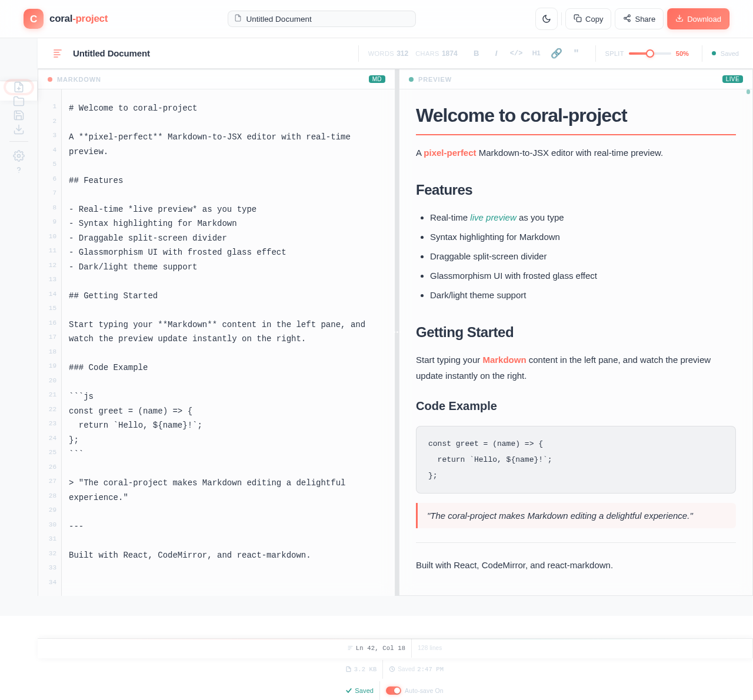Viewport: 753px width, 700px height.
Task: Click the '## Features' line in editor
Action: 96,181
